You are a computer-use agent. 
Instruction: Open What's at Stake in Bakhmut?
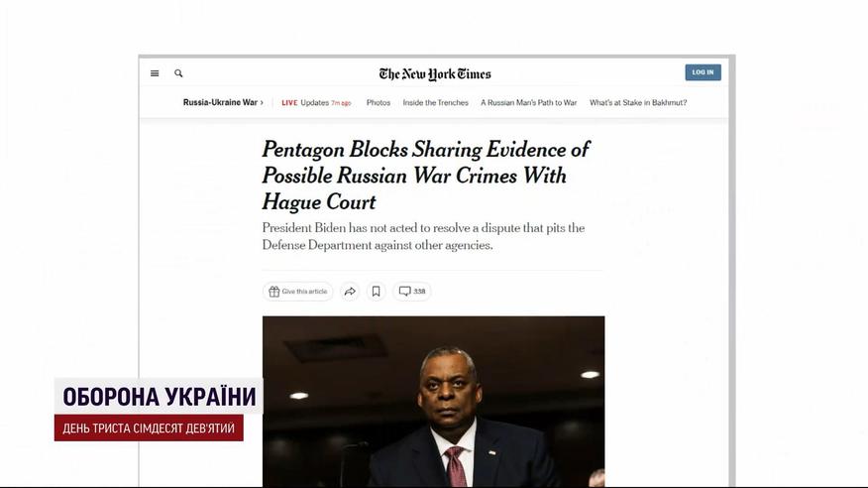coord(638,103)
